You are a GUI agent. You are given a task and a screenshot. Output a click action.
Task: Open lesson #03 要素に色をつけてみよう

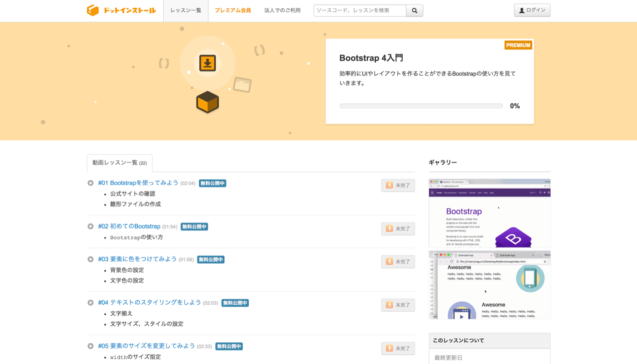pyautogui.click(x=137, y=259)
